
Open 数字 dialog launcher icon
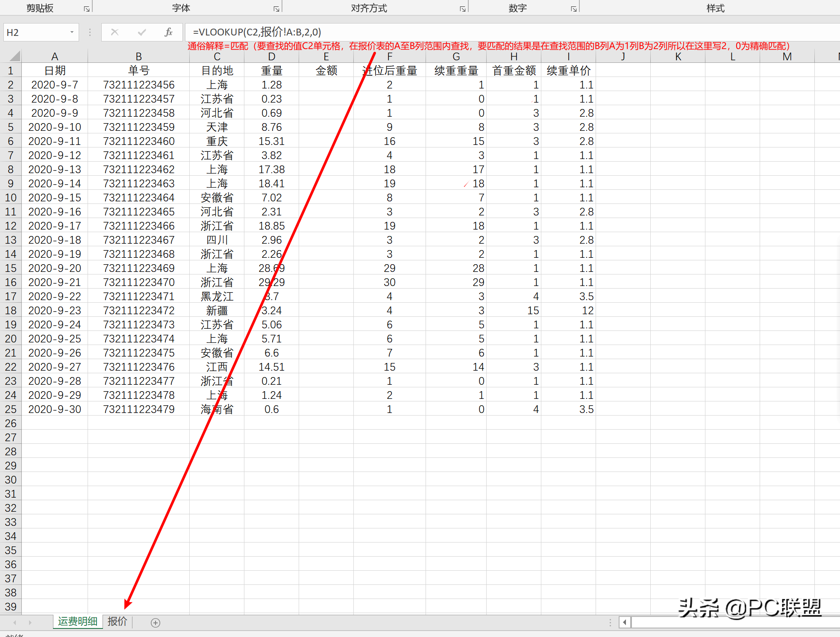click(574, 9)
